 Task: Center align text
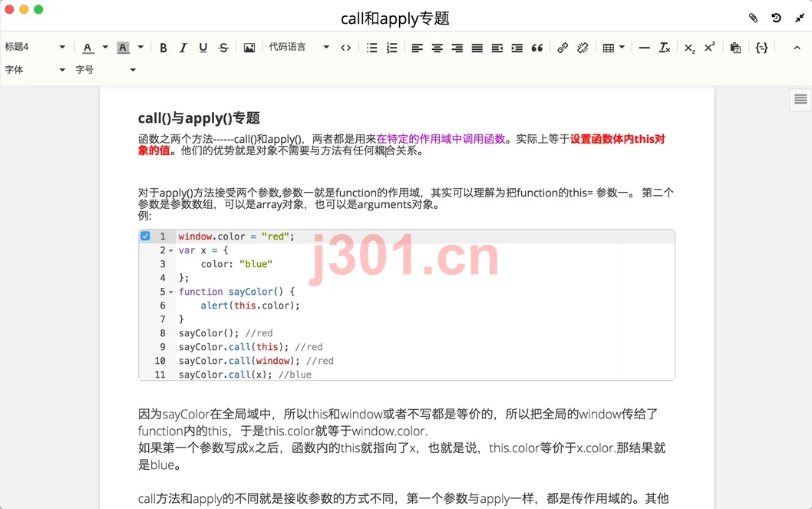point(437,48)
